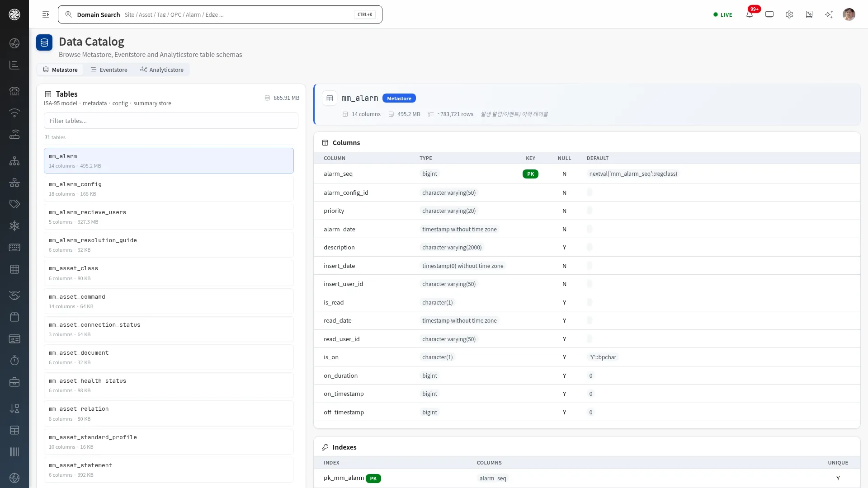Open the router device sidebar icon
Screen dimensions: 868x488
14,135
